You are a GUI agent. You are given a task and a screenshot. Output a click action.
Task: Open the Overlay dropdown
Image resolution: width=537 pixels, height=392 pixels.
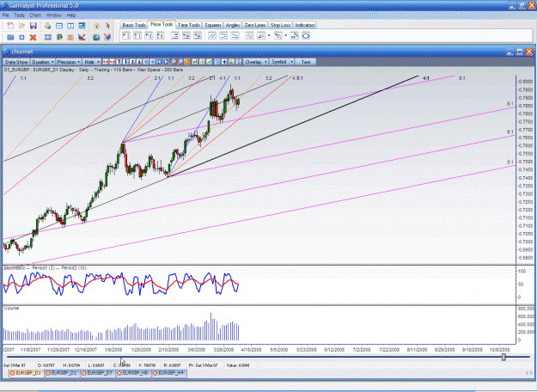(256, 62)
